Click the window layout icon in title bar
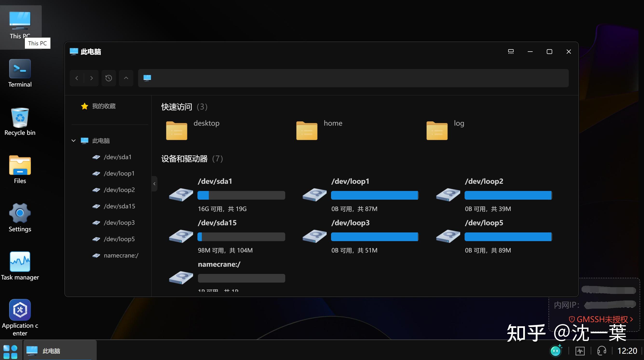 [x=511, y=52]
